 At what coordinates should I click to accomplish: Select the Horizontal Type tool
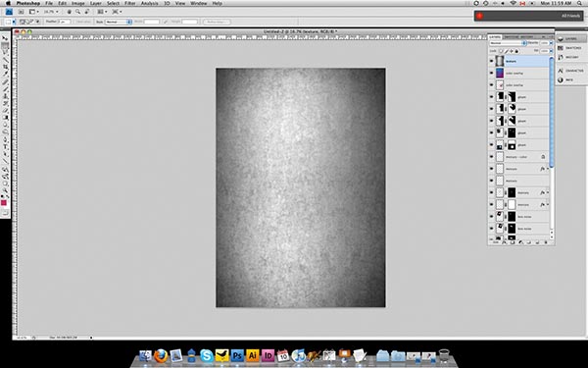(x=5, y=147)
